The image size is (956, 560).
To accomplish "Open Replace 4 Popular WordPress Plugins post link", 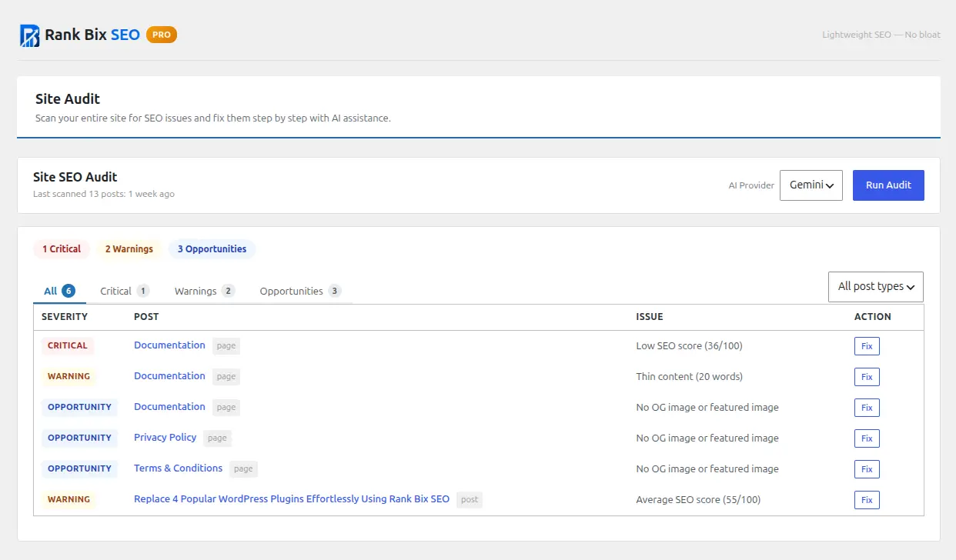I will click(x=292, y=499).
